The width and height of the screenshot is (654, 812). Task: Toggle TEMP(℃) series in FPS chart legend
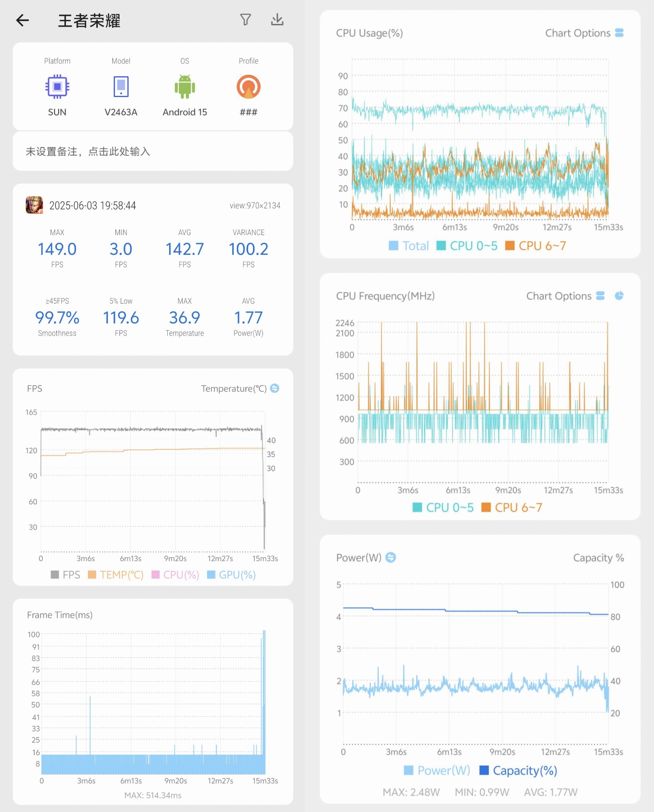tap(115, 575)
